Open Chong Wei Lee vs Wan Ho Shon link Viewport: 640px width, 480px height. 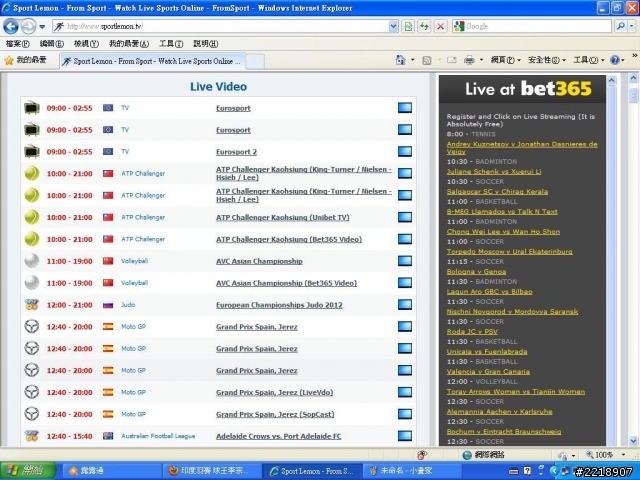[503, 231]
